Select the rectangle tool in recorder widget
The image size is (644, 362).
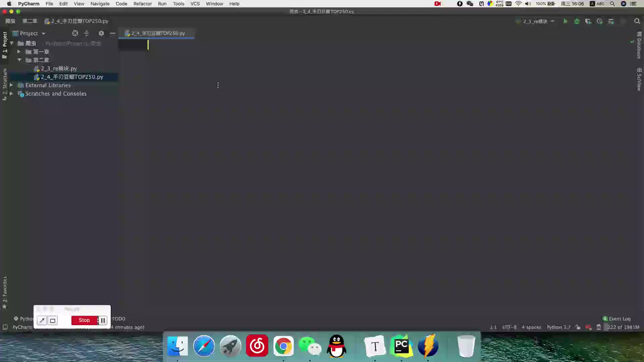point(53,320)
